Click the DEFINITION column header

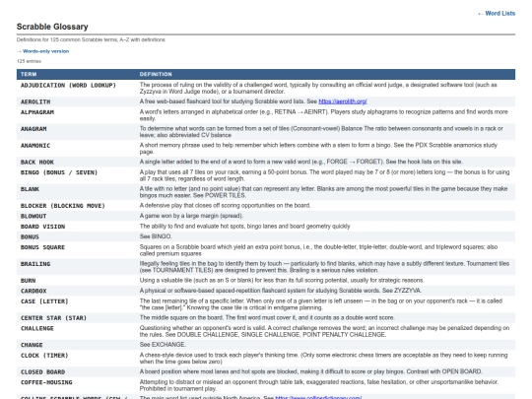coord(156,74)
